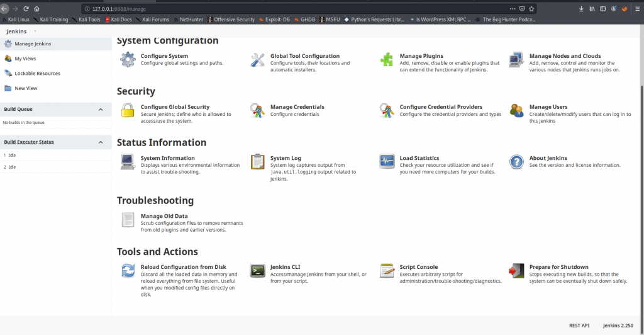This screenshot has height=335, width=644.
Task: Click the Jenkins 2.250 version text
Action: [x=618, y=326]
